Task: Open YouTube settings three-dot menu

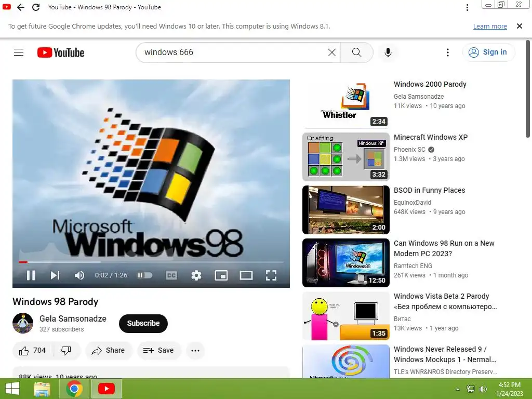Action: click(448, 52)
